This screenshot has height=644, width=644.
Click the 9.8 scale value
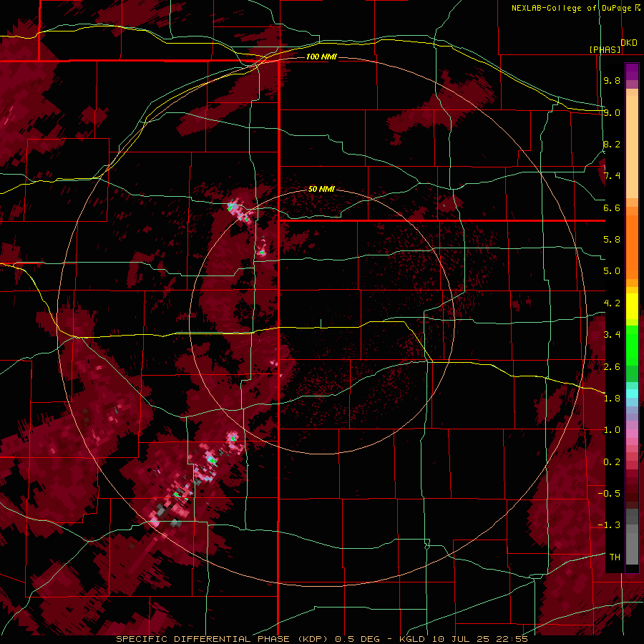[612, 80]
